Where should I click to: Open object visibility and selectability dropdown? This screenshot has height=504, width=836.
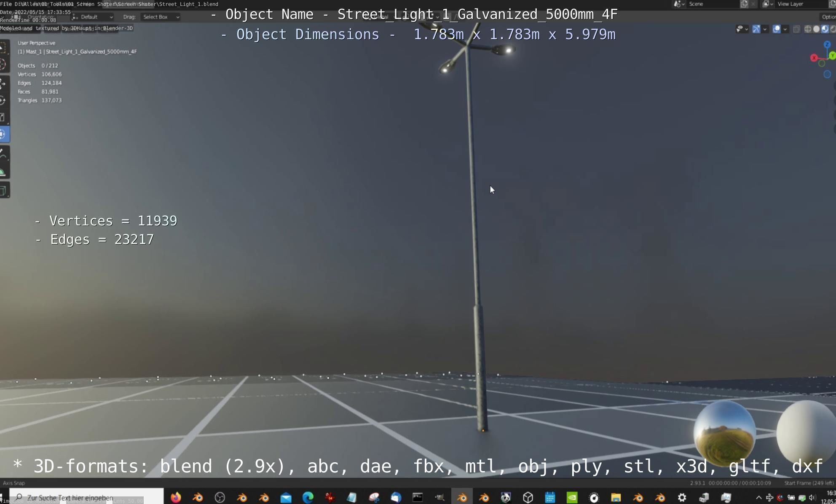742,29
